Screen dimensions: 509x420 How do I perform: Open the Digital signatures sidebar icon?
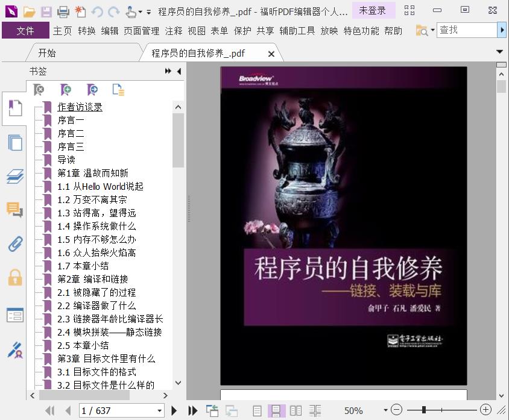point(15,350)
